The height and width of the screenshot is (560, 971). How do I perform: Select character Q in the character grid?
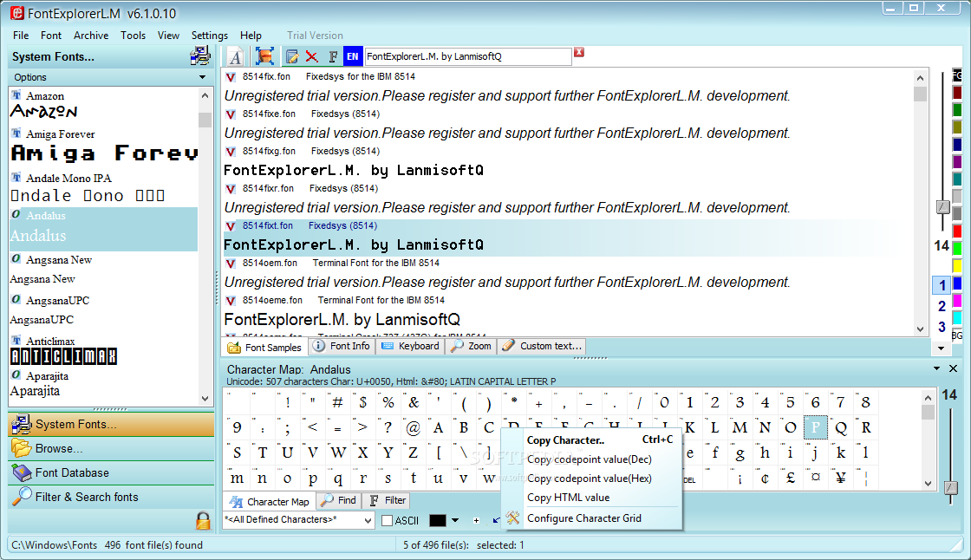pos(840,427)
